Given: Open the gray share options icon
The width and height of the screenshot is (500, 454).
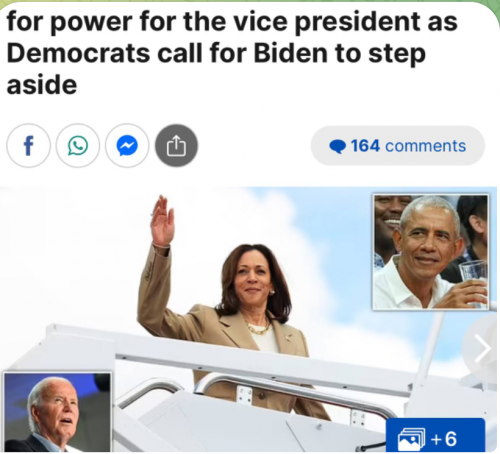Looking at the screenshot, I should pyautogui.click(x=176, y=146).
